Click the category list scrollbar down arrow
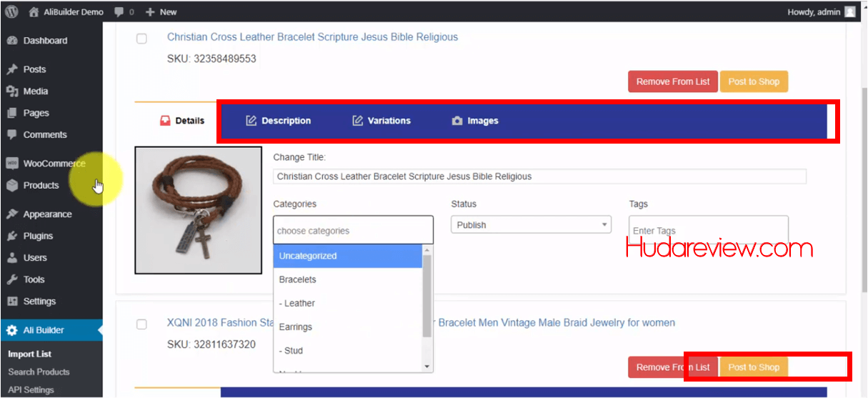This screenshot has width=868, height=398. (x=428, y=367)
